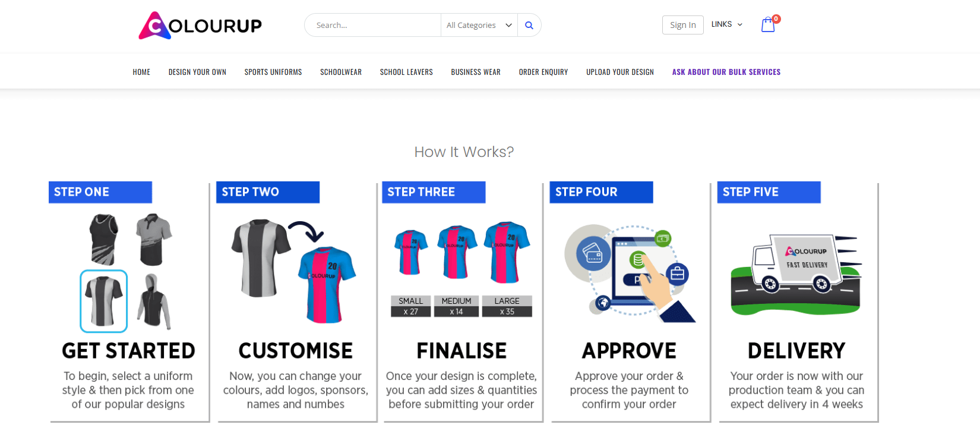The image size is (980, 440).
Task: Click Ask About Our Bulk Services link
Action: pos(726,72)
